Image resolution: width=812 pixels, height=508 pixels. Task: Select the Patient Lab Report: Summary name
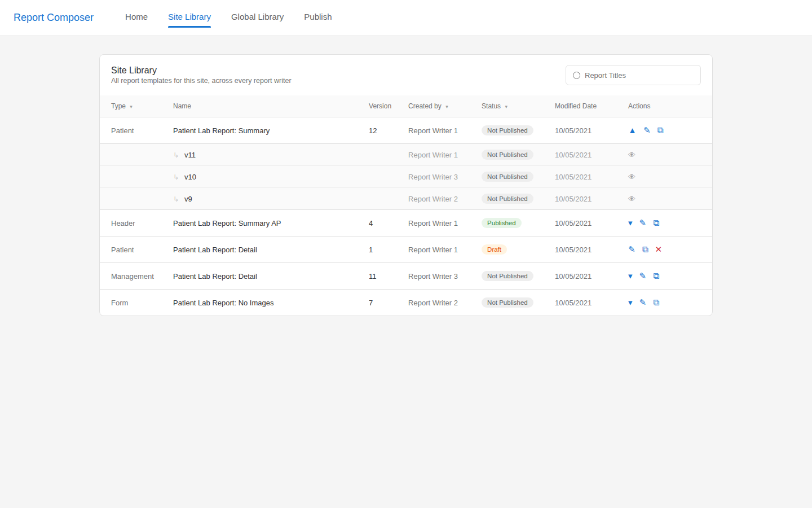pyautogui.click(x=221, y=130)
